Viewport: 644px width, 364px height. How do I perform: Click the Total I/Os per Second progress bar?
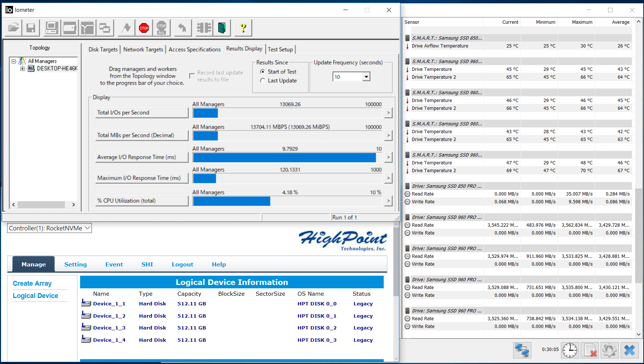pyautogui.click(x=287, y=113)
